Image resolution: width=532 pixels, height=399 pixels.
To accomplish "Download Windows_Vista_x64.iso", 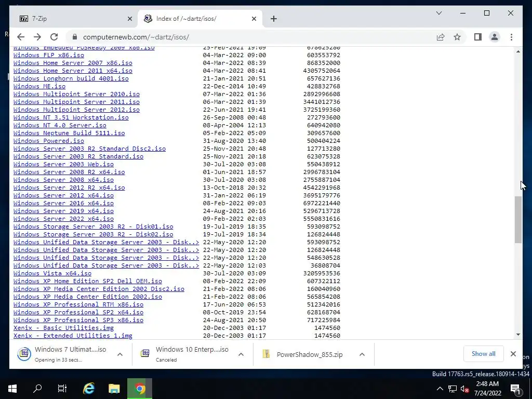I will click(52, 273).
